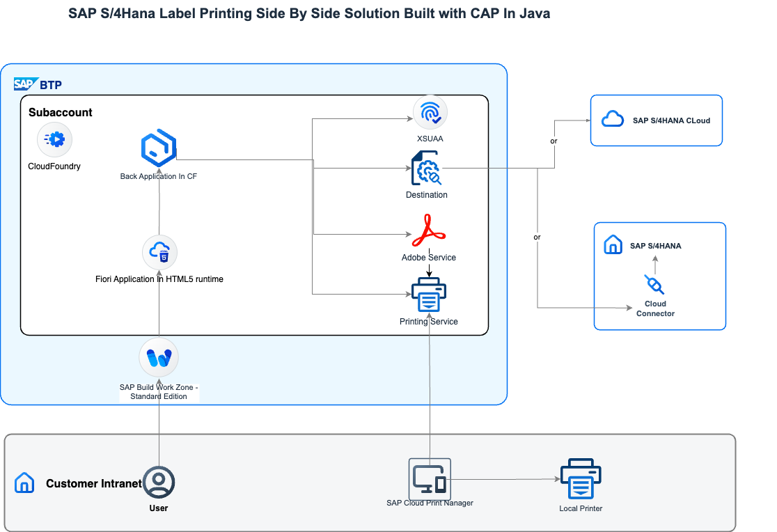777x532 pixels.
Task: Click the diagram title text
Action: point(309,13)
